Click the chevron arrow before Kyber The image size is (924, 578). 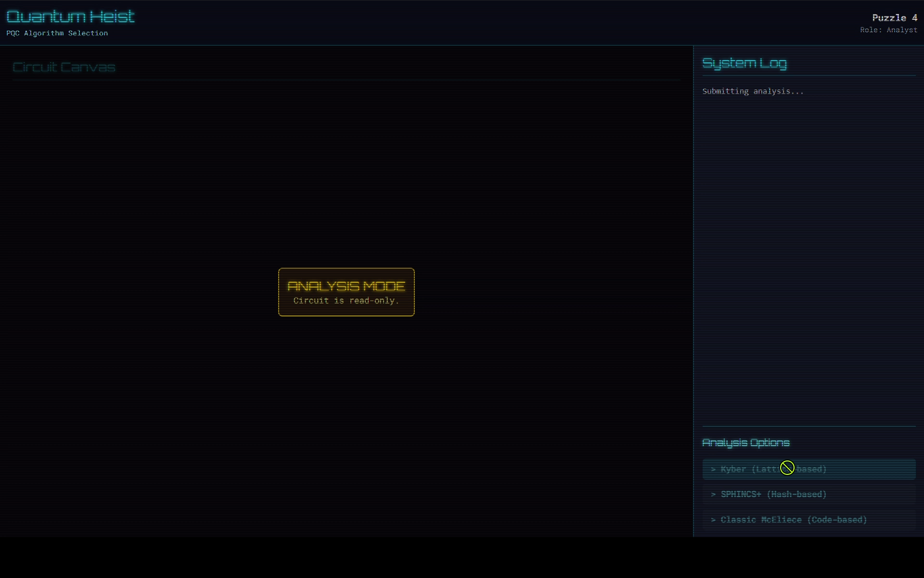tap(713, 469)
